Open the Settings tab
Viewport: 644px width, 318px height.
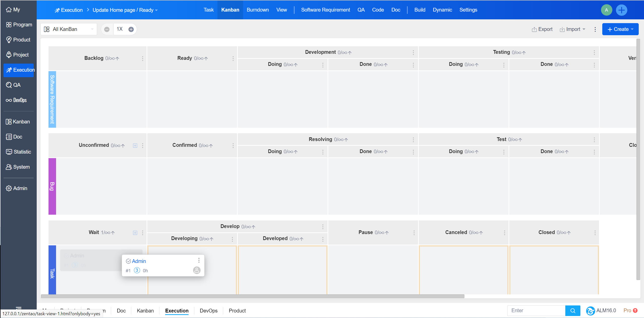[x=468, y=10]
